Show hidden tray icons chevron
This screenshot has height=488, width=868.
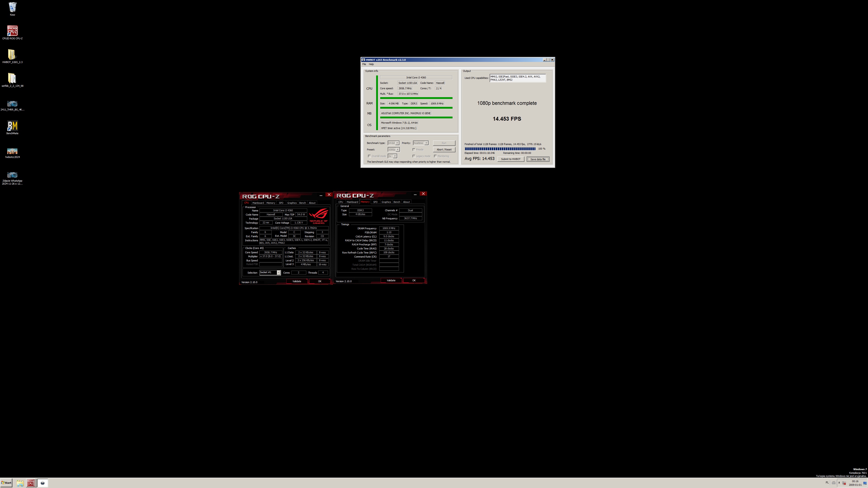click(839, 483)
